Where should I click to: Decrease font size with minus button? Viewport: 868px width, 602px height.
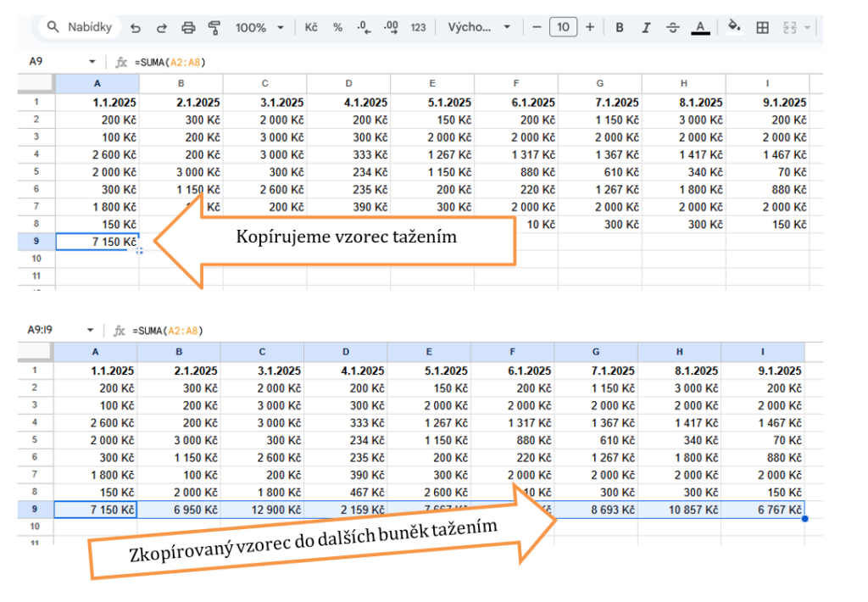pos(537,28)
